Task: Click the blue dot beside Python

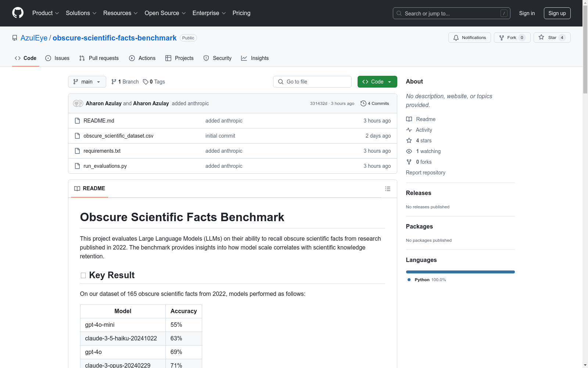Action: pyautogui.click(x=409, y=280)
